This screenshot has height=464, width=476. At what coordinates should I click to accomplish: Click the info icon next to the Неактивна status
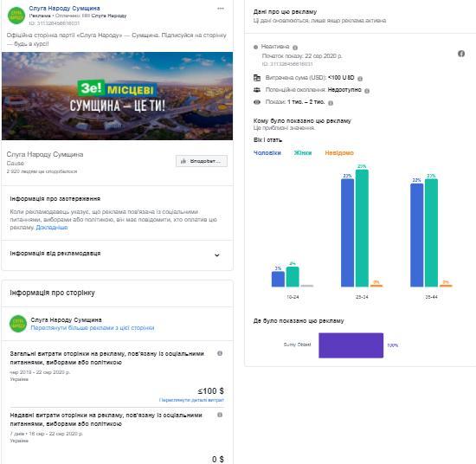click(x=295, y=48)
